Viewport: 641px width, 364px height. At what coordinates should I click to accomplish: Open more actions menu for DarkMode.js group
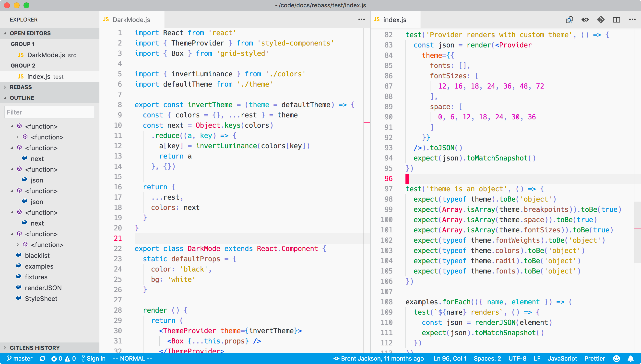[x=361, y=20]
